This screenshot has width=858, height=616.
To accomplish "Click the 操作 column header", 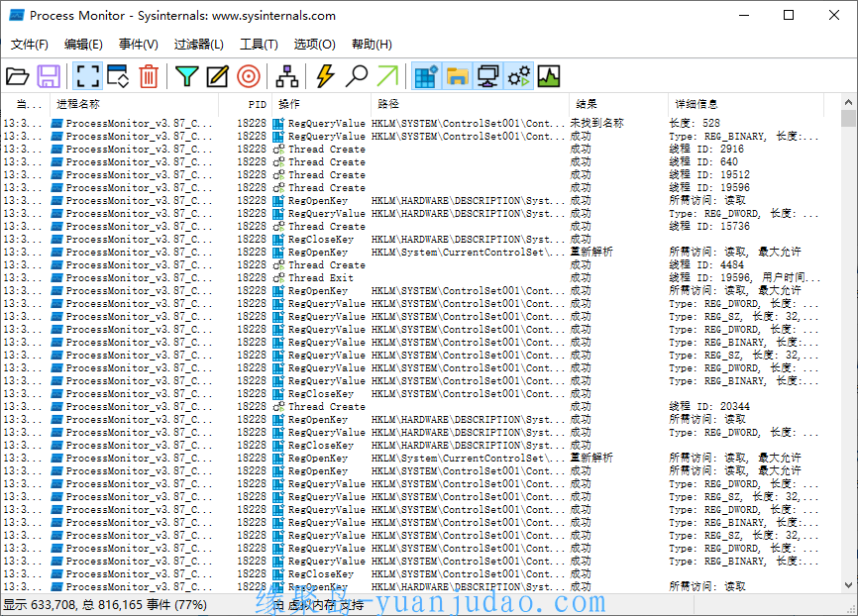I will click(x=321, y=104).
